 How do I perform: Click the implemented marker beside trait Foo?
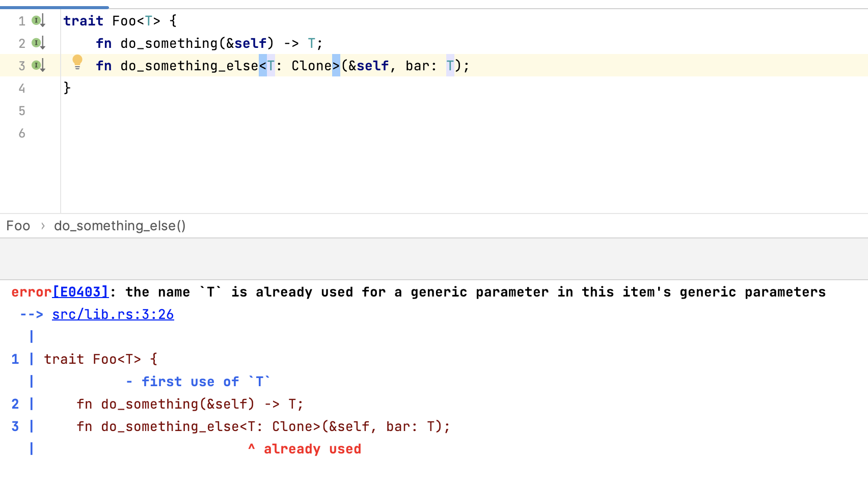pyautogui.click(x=36, y=20)
